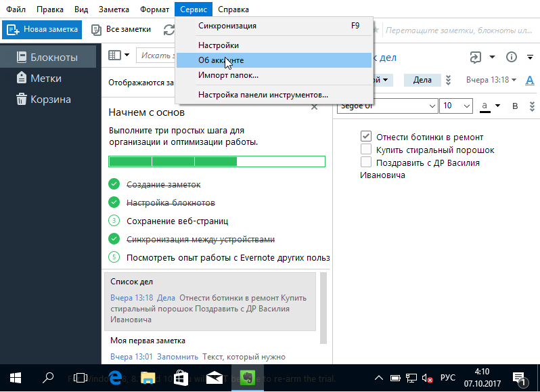
Task: Click the getting-started green progress bar
Action: (217, 161)
